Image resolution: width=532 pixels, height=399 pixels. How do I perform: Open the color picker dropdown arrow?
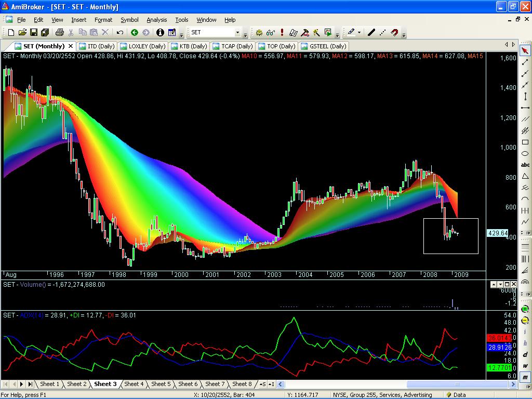pyautogui.click(x=360, y=33)
